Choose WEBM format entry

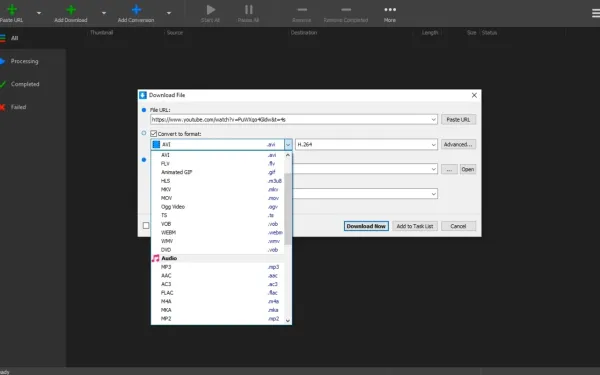click(218, 233)
